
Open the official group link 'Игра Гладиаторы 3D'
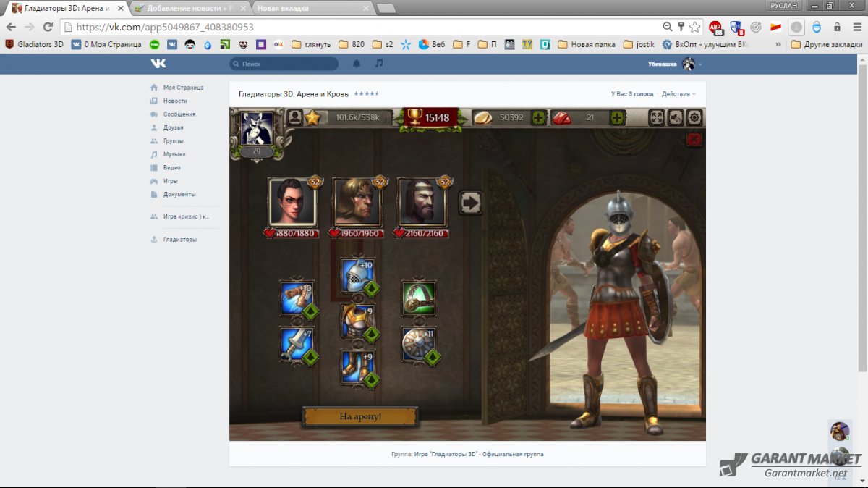click(x=479, y=454)
